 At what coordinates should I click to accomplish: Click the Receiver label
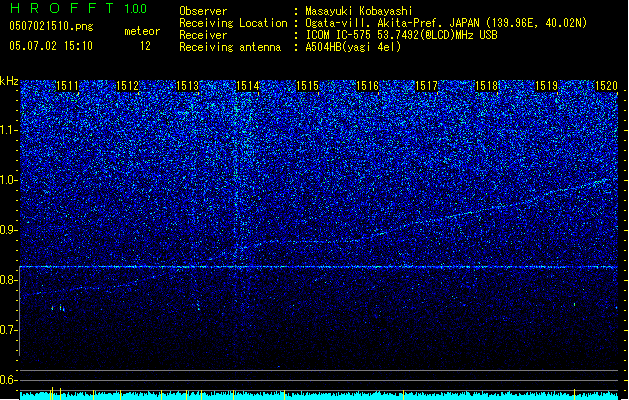pyautogui.click(x=203, y=35)
